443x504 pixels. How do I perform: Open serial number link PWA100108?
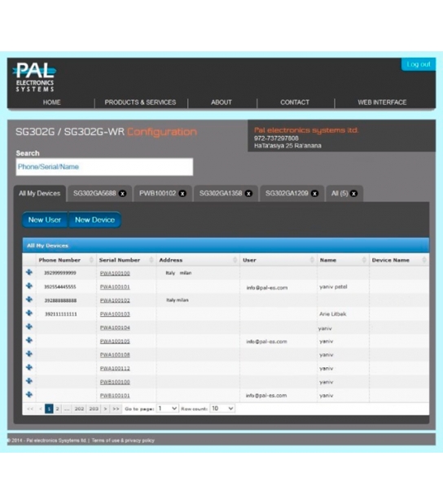(115, 355)
